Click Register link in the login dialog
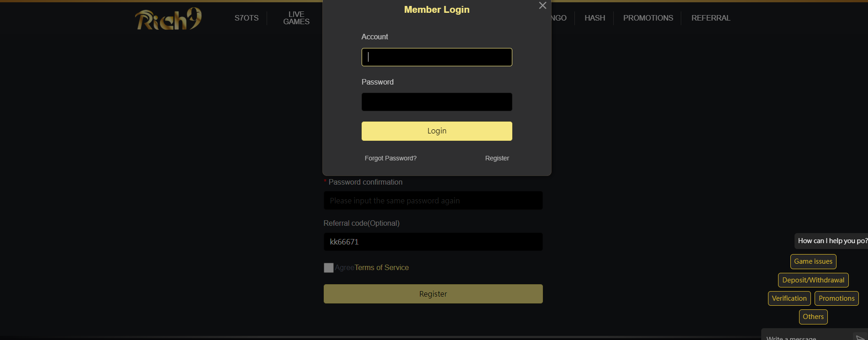Screen dimensions: 868x340 pos(497,158)
